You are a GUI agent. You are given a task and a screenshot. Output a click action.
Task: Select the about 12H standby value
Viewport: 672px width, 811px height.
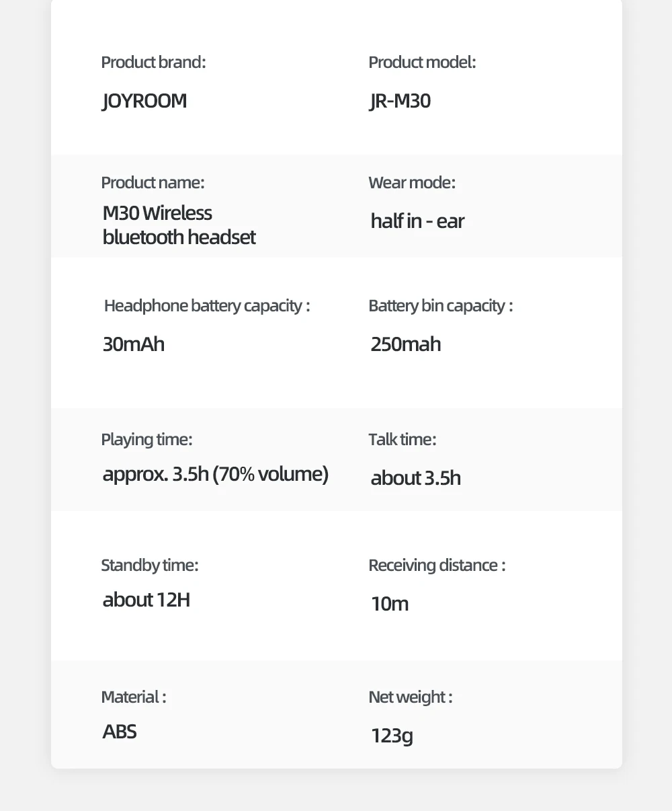(146, 600)
